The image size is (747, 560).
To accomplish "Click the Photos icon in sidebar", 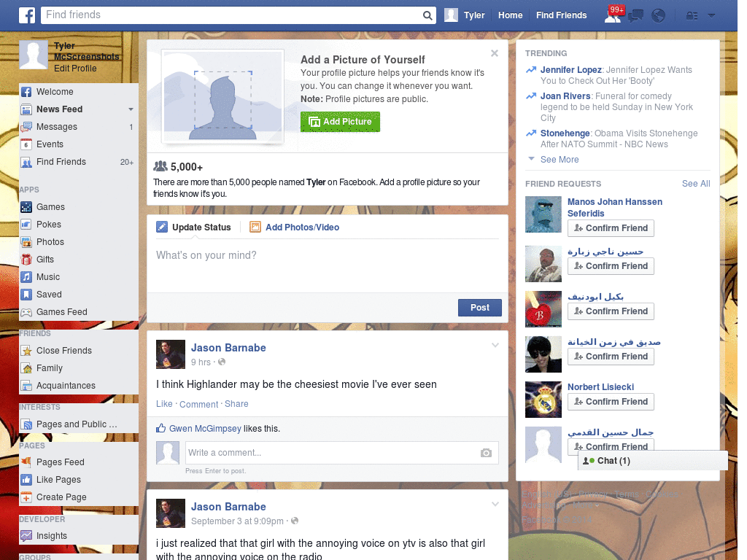I will coord(26,242).
